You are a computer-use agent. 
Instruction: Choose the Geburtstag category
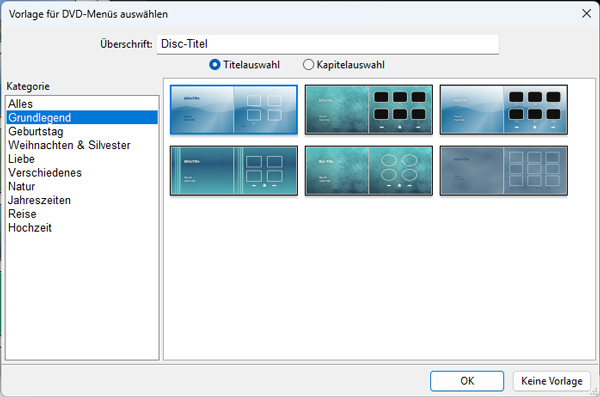tap(82, 131)
